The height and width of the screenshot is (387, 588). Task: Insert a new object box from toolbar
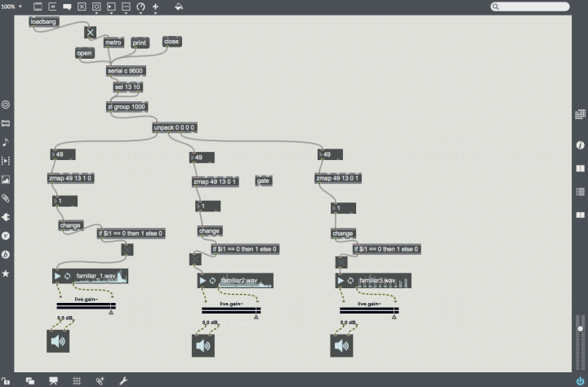[x=38, y=7]
